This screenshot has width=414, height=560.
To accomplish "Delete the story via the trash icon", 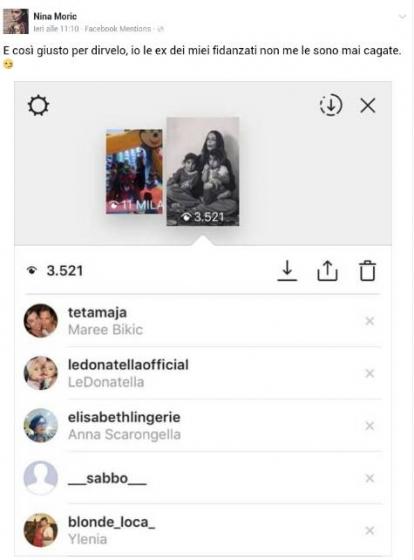I will [x=367, y=271].
